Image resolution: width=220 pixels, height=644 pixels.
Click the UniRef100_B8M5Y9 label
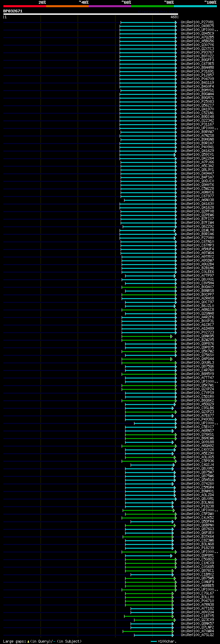[197, 374]
